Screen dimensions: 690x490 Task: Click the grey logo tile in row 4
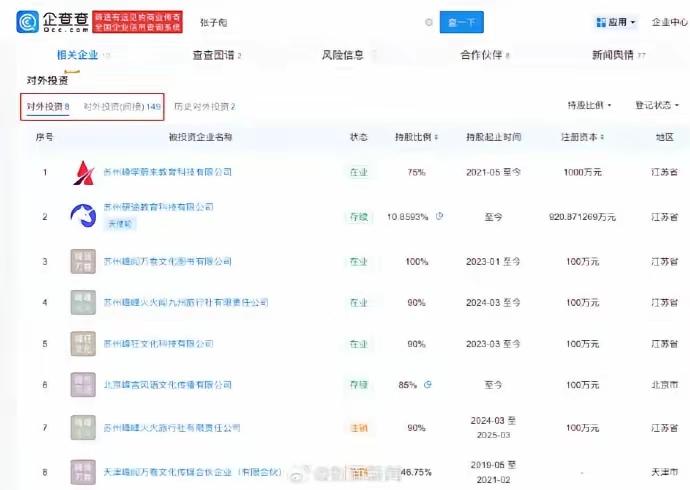pos(83,302)
